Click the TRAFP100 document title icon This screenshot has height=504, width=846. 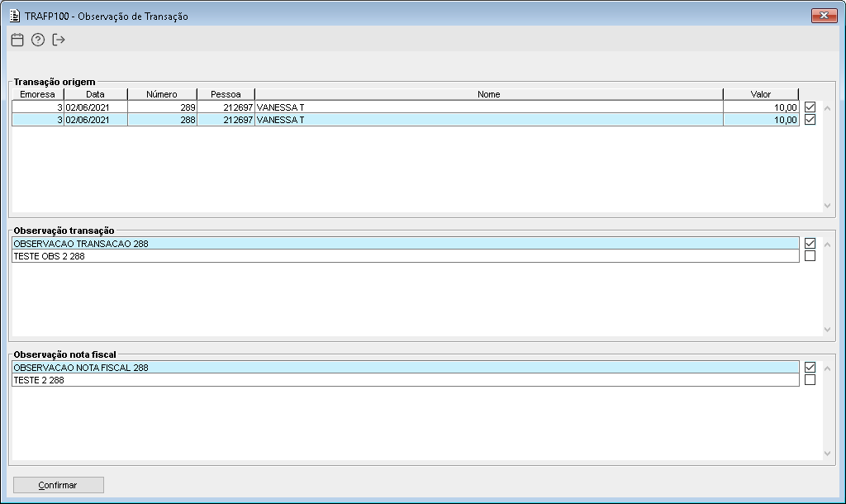point(15,17)
